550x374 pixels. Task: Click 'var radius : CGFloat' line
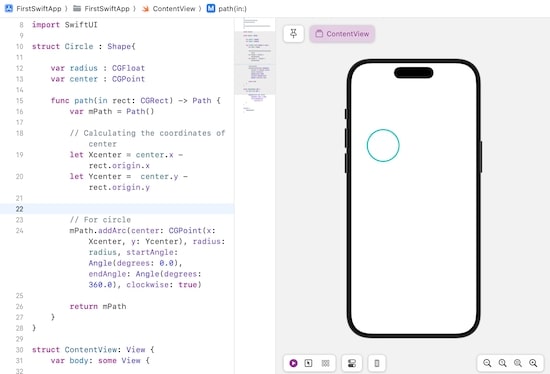click(x=98, y=68)
